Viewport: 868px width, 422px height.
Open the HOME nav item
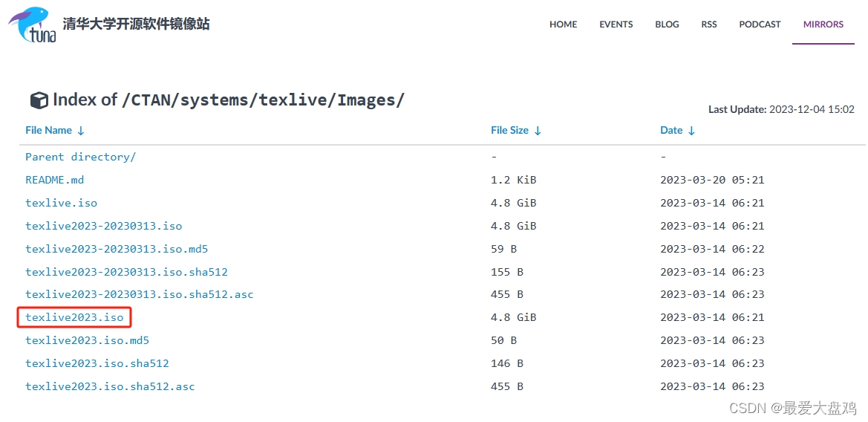[563, 25]
